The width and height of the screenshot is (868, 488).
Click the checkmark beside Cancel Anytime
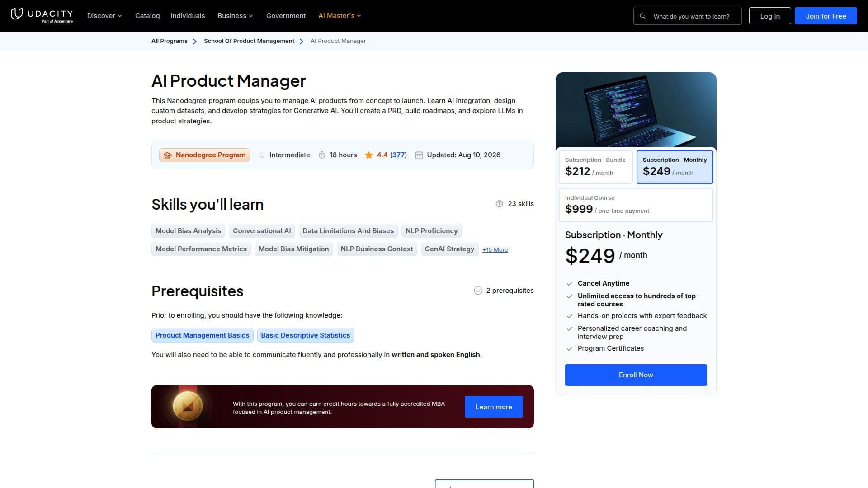click(x=570, y=284)
